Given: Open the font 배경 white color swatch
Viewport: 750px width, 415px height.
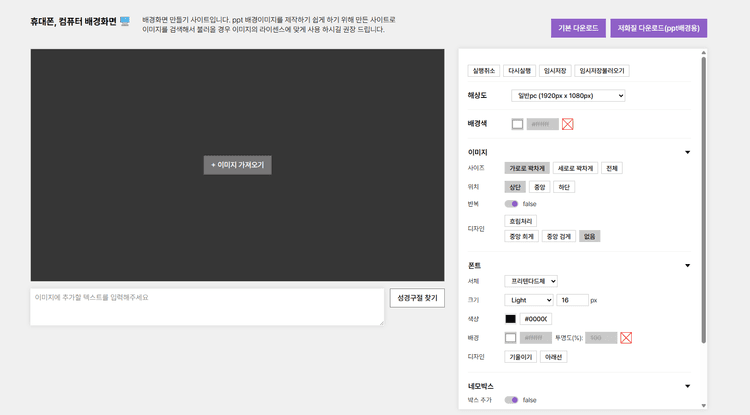Looking at the screenshot, I should (510, 338).
